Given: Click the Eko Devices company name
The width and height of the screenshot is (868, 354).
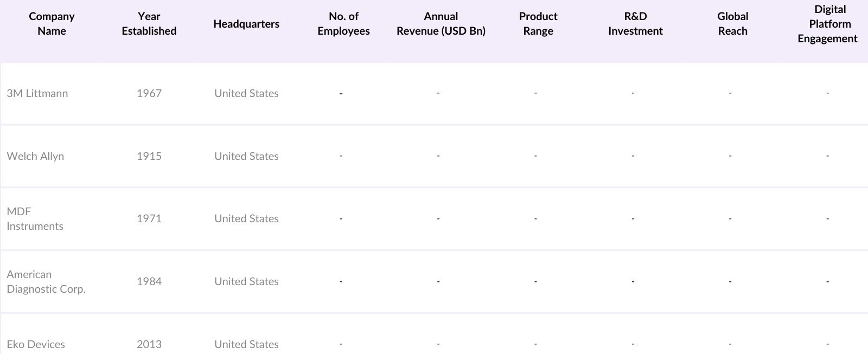Looking at the screenshot, I should [x=36, y=344].
